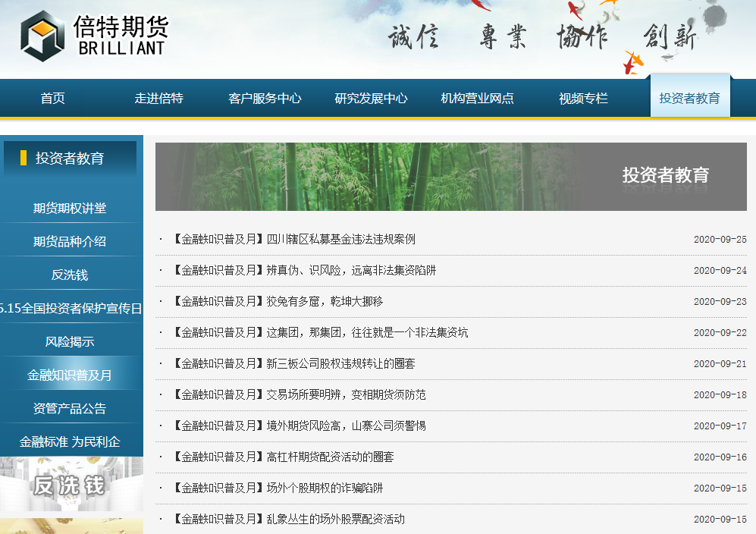756x534 pixels.
Task: Go to 走进倍特 menu section
Action: 158,99
